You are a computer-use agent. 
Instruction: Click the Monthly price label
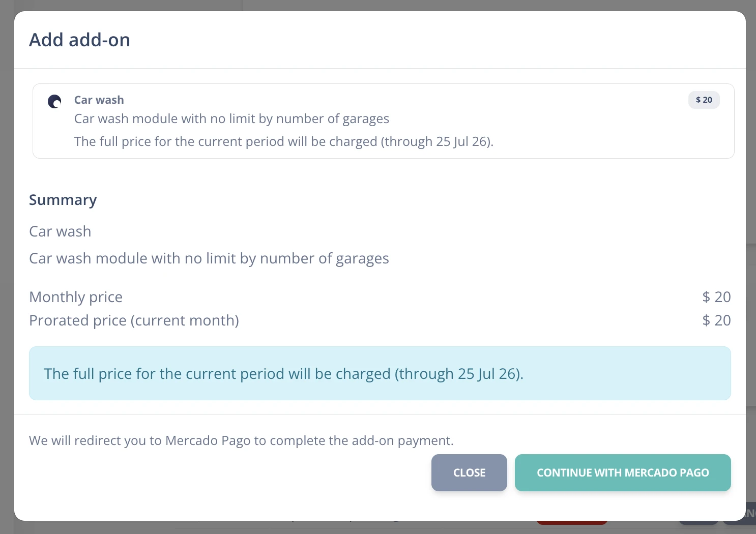[x=76, y=297]
